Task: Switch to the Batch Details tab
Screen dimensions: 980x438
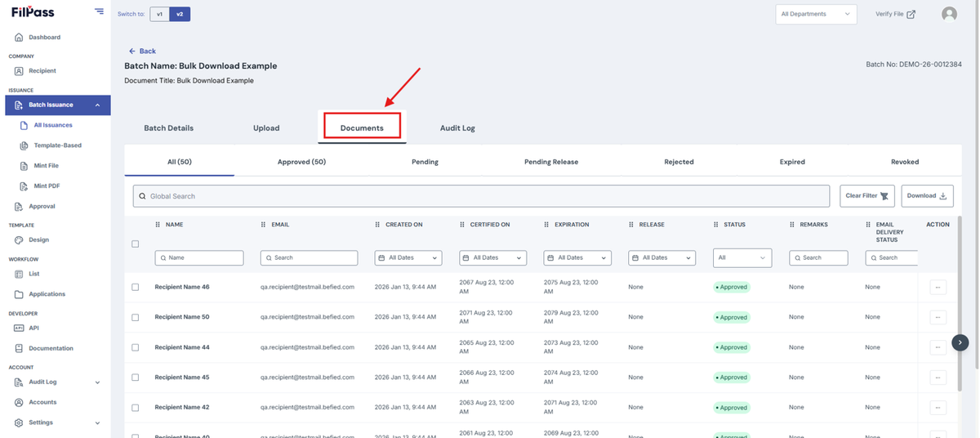Action: 169,128
